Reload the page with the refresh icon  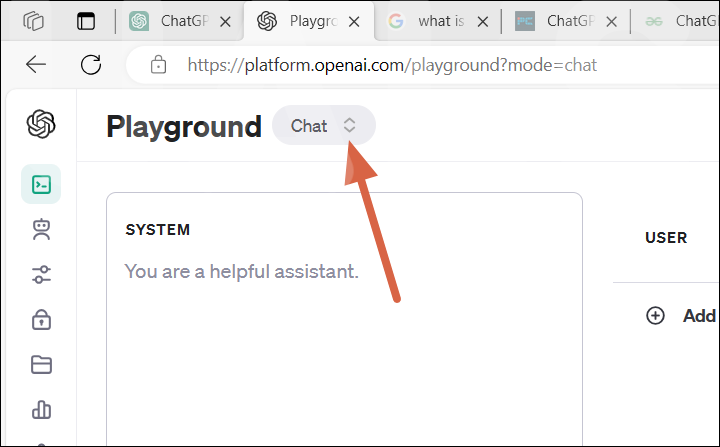pyautogui.click(x=91, y=64)
